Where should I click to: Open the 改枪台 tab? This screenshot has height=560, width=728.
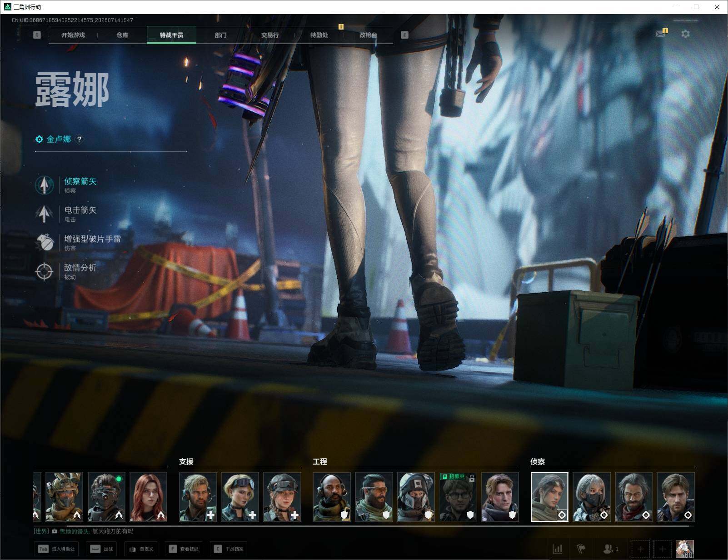(x=368, y=35)
